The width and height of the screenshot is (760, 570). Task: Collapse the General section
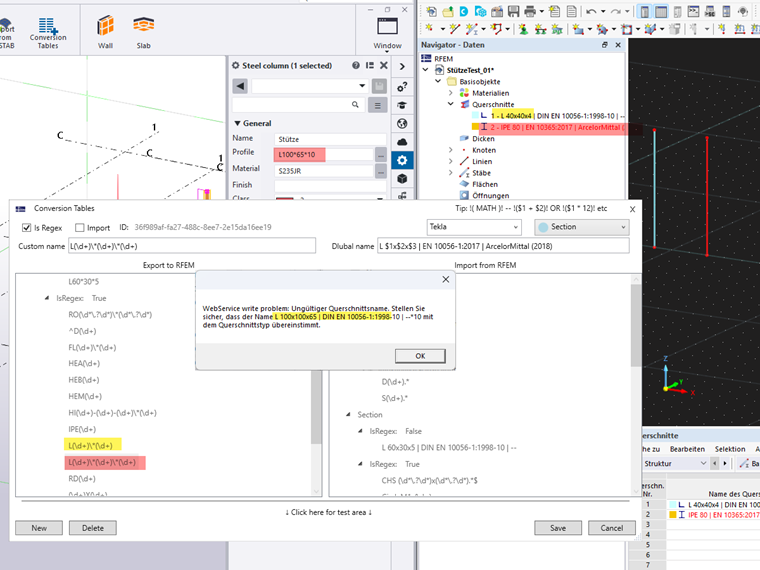(238, 123)
